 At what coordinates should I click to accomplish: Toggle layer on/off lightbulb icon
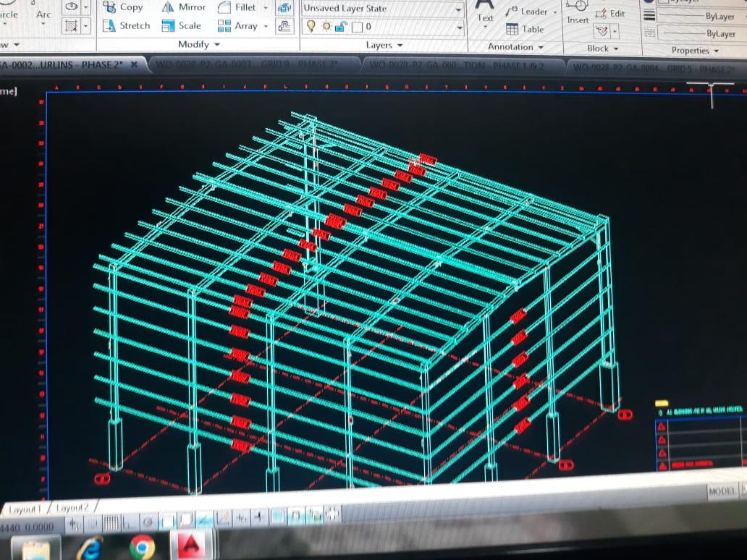(311, 27)
